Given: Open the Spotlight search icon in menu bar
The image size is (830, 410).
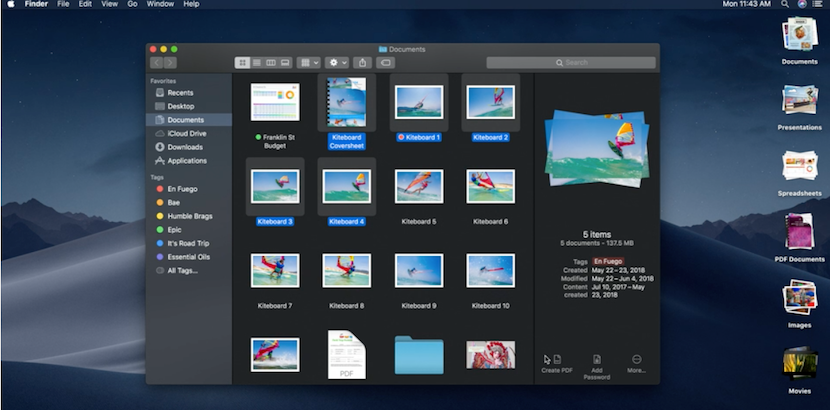Looking at the screenshot, I should 786,5.
